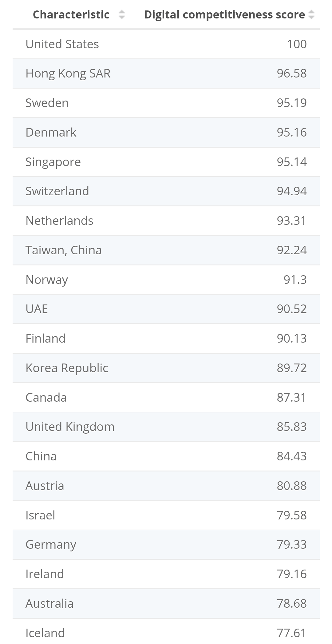This screenshot has height=644, width=332.
Task: Sort by Digital competitiveness score arrows
Action: [311, 15]
